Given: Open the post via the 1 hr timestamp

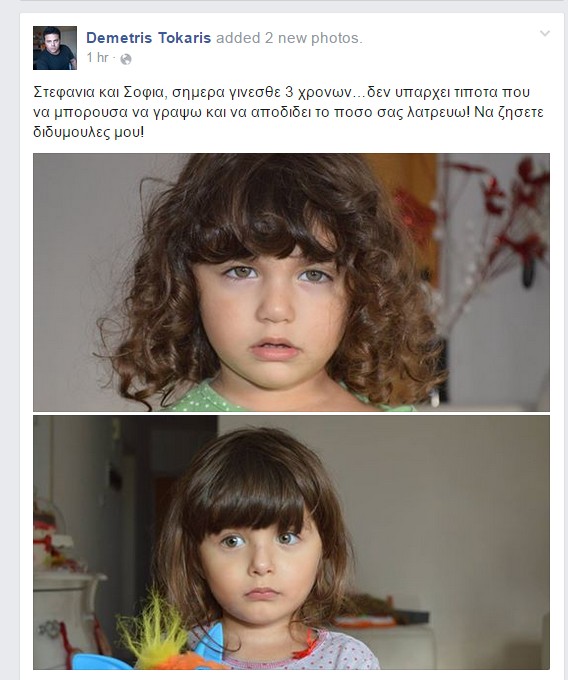Looking at the screenshot, I should (x=97, y=58).
